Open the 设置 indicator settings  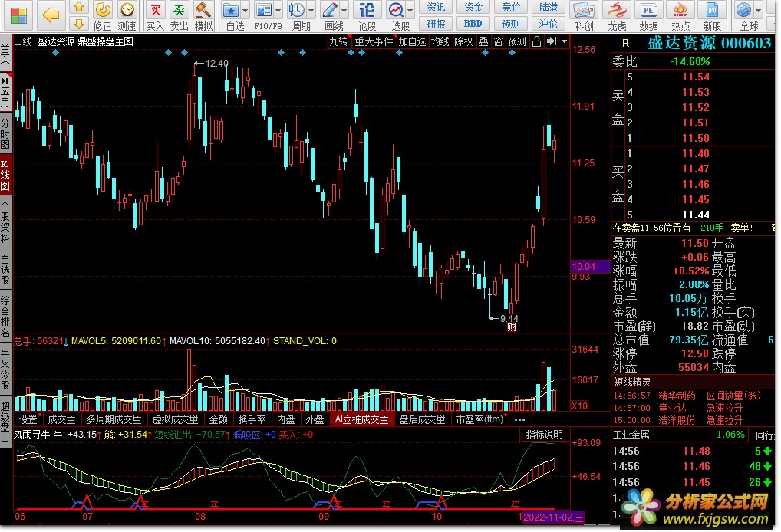pos(28,419)
